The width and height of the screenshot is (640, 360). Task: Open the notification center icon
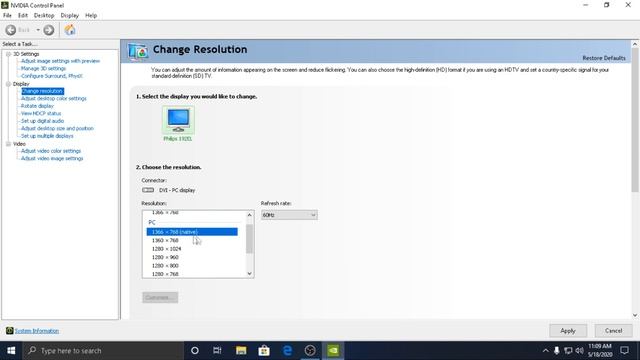click(x=624, y=351)
